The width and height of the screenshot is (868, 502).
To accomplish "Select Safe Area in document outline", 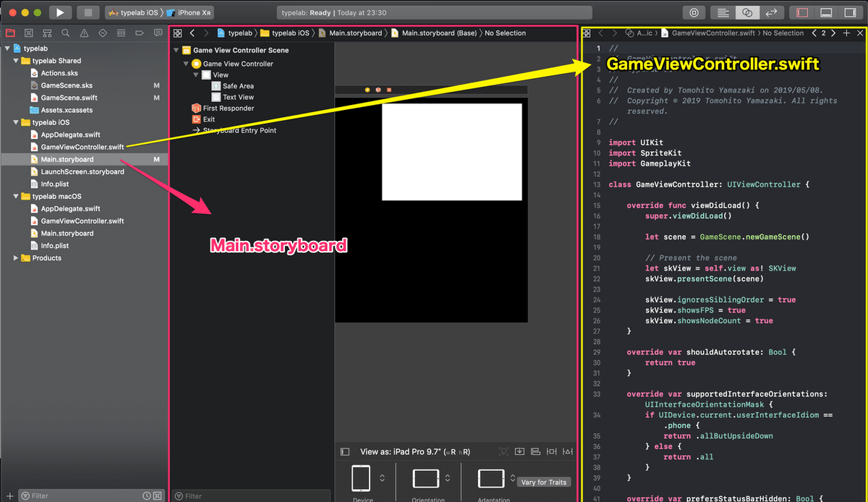I will pyautogui.click(x=238, y=86).
